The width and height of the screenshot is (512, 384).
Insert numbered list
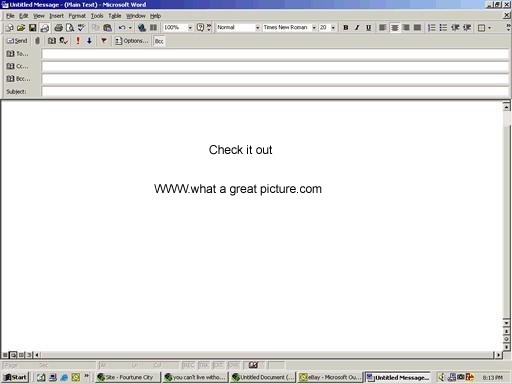[x=432, y=28]
